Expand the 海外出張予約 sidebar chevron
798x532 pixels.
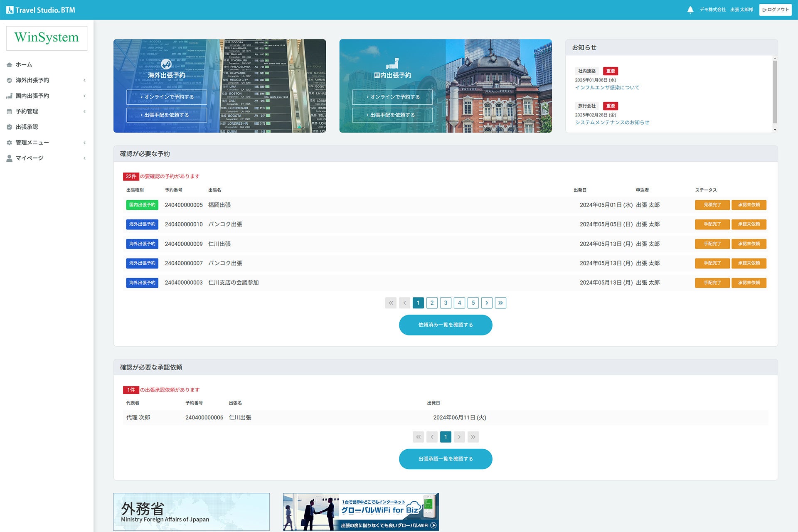pos(84,80)
